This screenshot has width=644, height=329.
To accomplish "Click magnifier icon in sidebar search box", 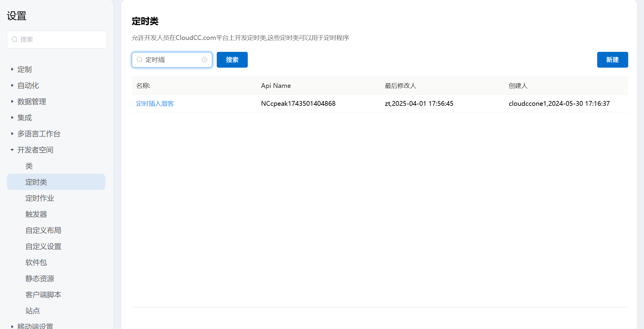I will tap(14, 39).
